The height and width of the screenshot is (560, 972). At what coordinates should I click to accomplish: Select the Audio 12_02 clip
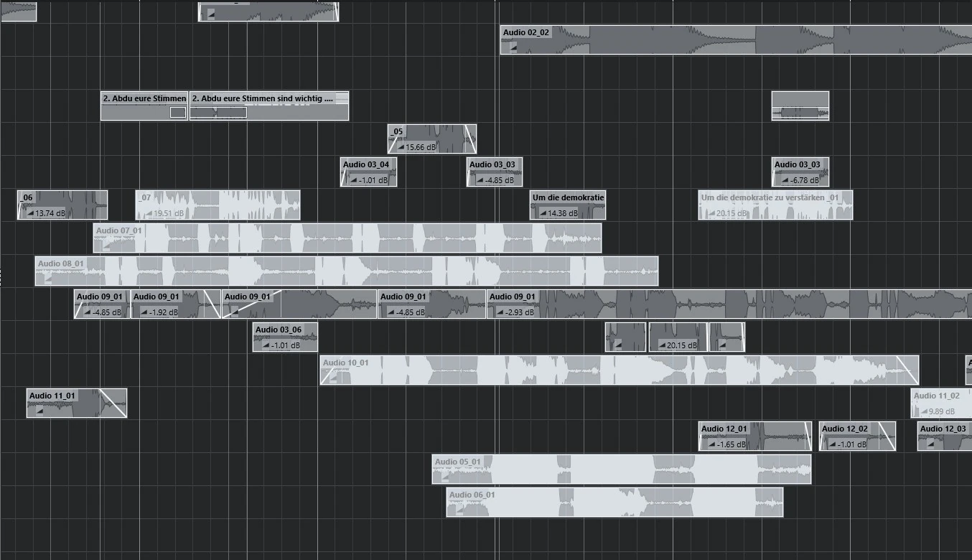pyautogui.click(x=857, y=437)
